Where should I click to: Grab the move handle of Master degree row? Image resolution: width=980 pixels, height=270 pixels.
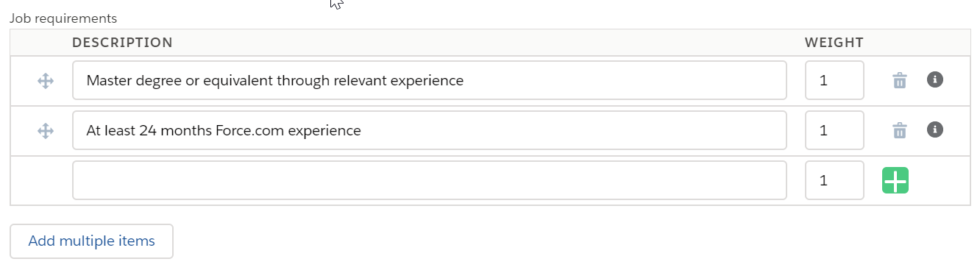click(46, 81)
